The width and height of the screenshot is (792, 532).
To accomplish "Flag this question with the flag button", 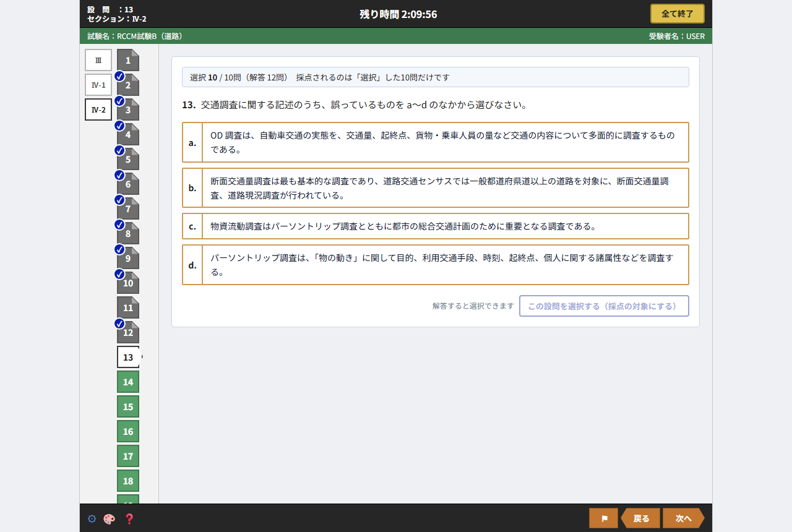I will pos(603,518).
